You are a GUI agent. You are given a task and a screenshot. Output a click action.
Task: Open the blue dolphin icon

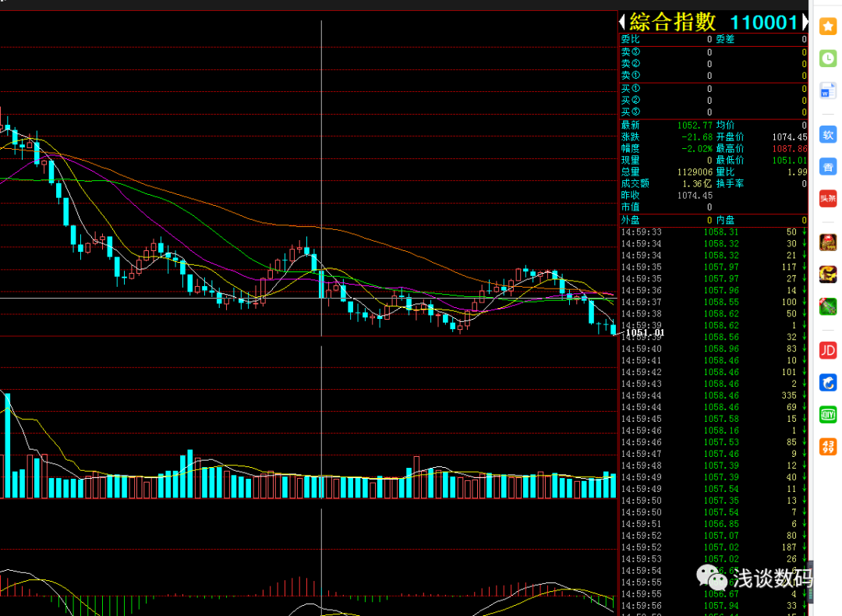(x=827, y=383)
